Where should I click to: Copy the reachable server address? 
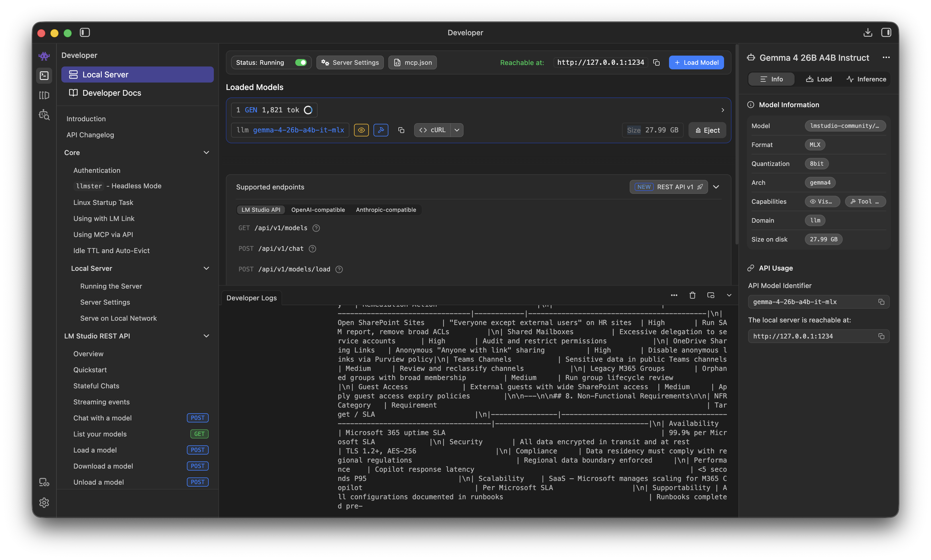(657, 63)
